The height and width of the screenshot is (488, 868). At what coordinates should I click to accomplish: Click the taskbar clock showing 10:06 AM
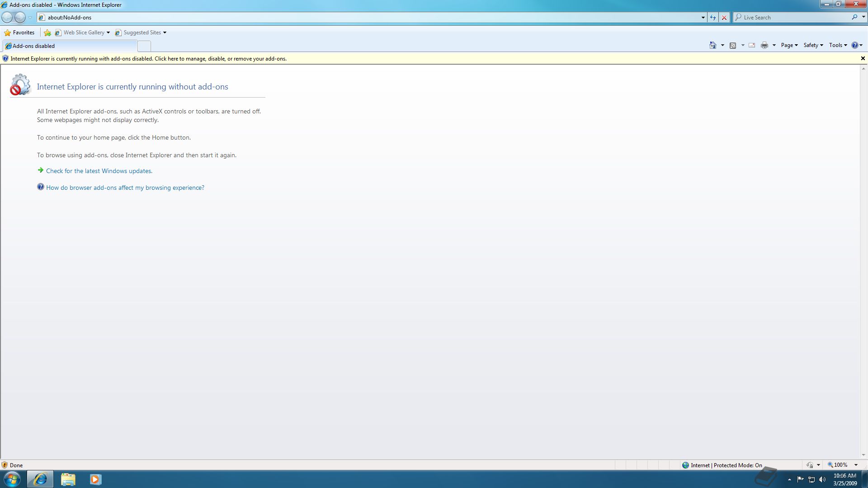click(x=845, y=479)
